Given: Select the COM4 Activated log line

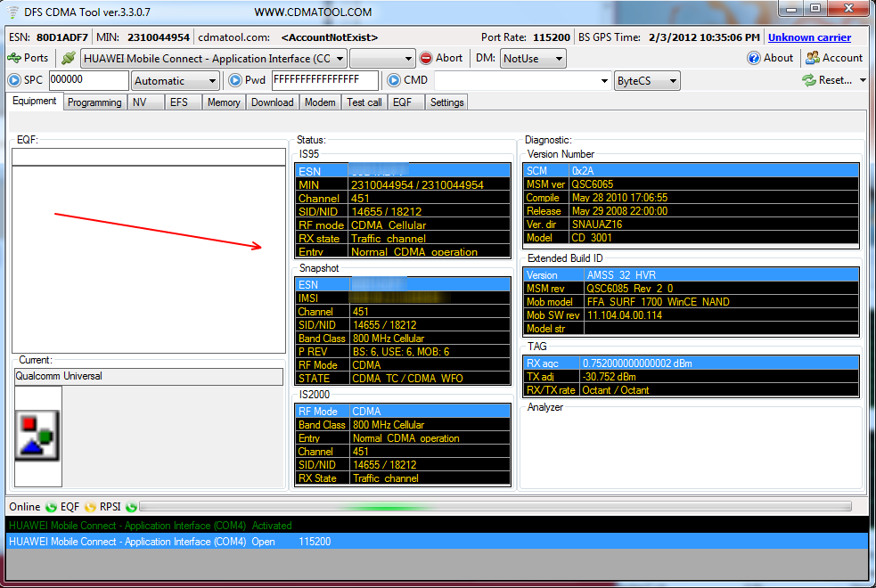Looking at the screenshot, I should (438, 526).
